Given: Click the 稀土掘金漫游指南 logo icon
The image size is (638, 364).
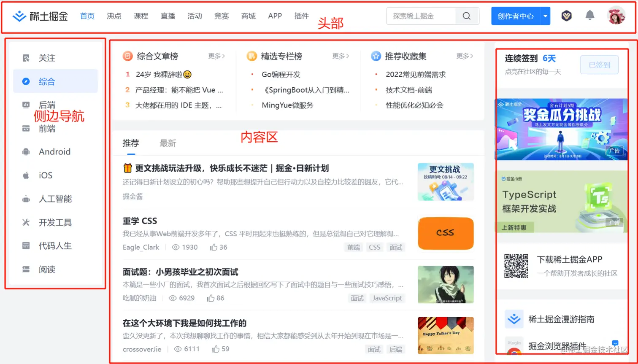Looking at the screenshot, I should pyautogui.click(x=514, y=319).
